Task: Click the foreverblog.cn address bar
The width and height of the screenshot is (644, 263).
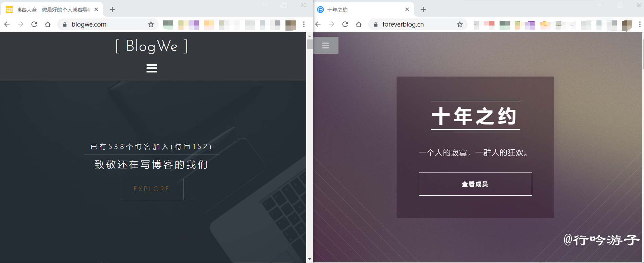Action: click(418, 24)
